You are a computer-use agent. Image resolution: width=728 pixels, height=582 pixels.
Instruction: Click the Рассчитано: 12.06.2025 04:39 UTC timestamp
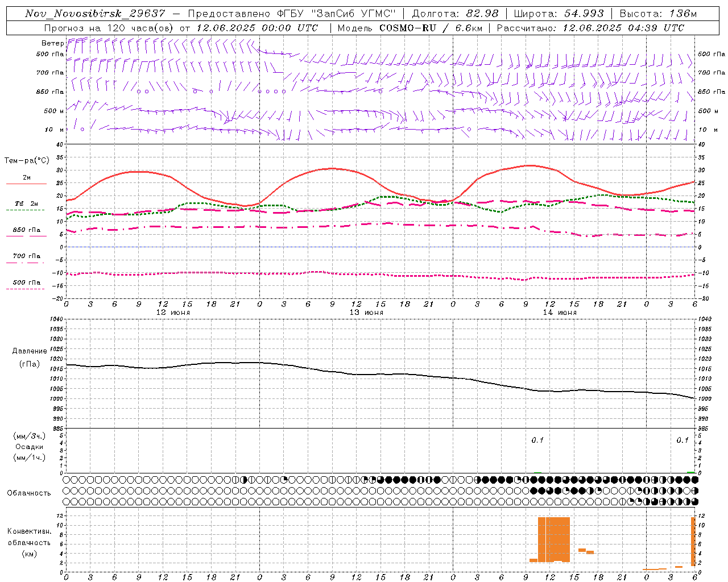coord(590,28)
